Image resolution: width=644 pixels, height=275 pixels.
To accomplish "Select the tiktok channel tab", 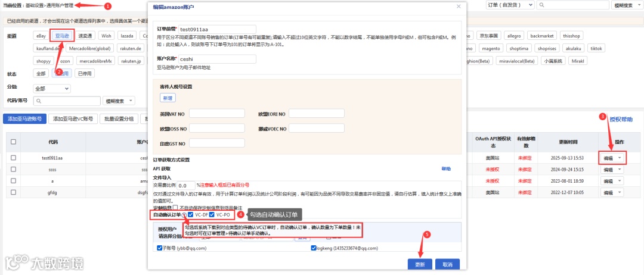I will [x=596, y=48].
